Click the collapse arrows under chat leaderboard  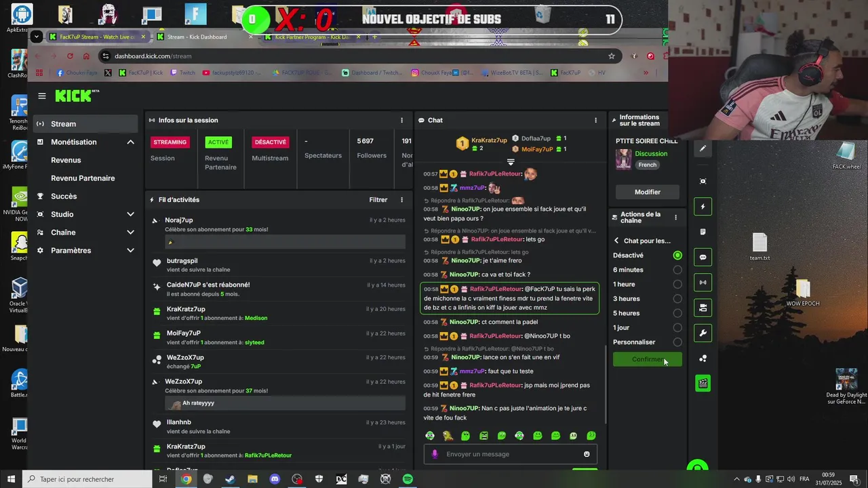(x=511, y=162)
